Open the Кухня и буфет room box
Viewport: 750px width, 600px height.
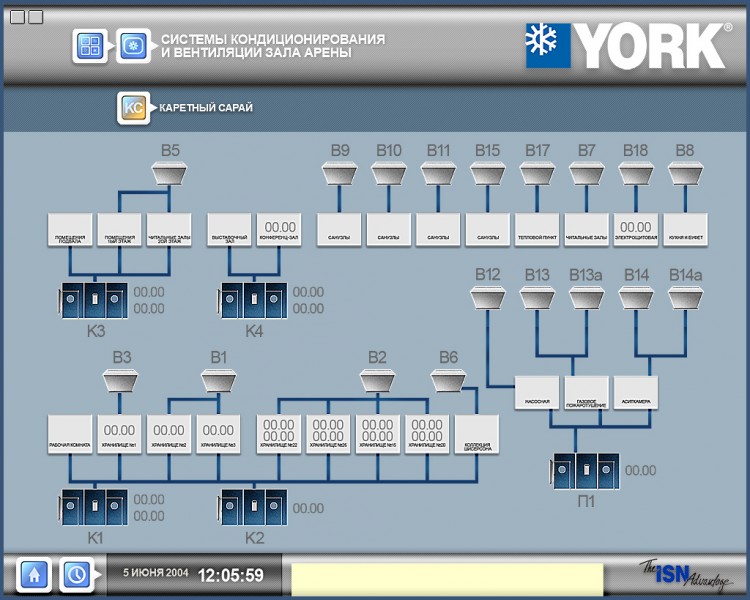(x=685, y=230)
